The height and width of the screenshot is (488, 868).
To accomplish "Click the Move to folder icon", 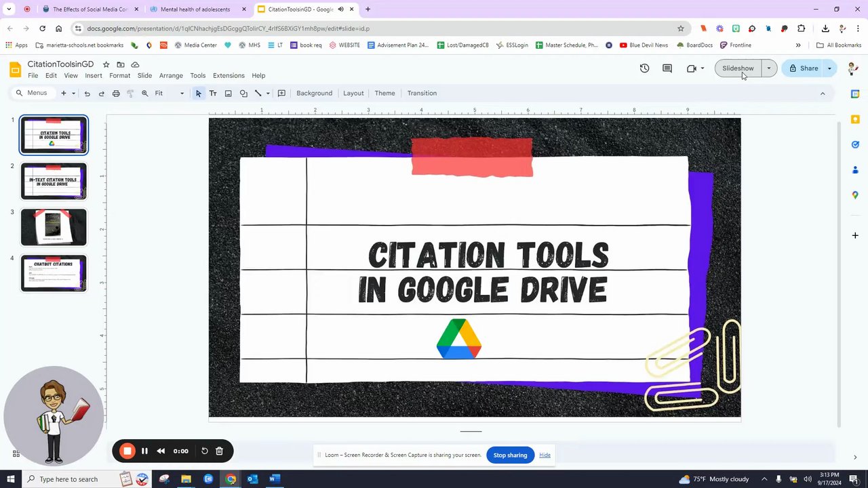I will click(121, 64).
